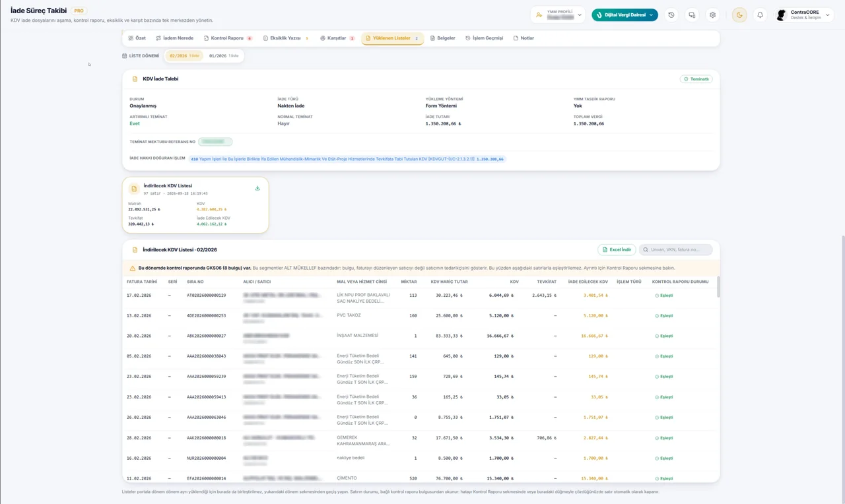Click the İade Edilecek KDV column header
This screenshot has width=845, height=504.
[588, 282]
